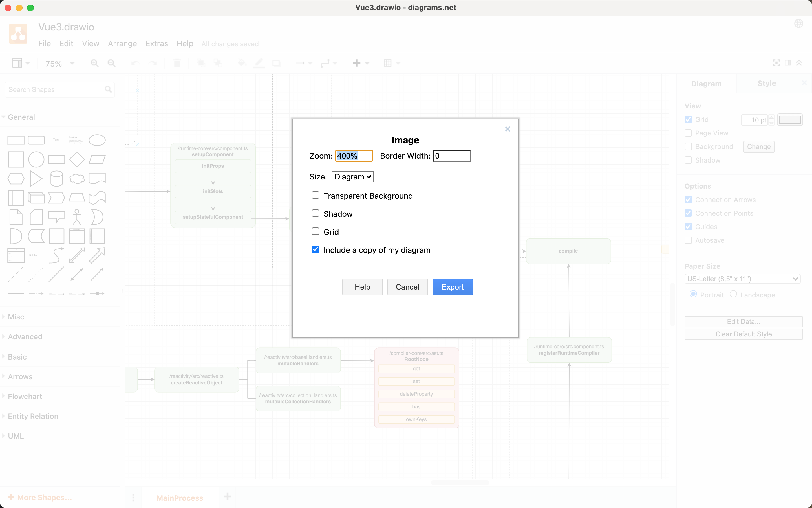Image resolution: width=812 pixels, height=508 pixels.
Task: Open the Extras menu
Action: tap(157, 44)
